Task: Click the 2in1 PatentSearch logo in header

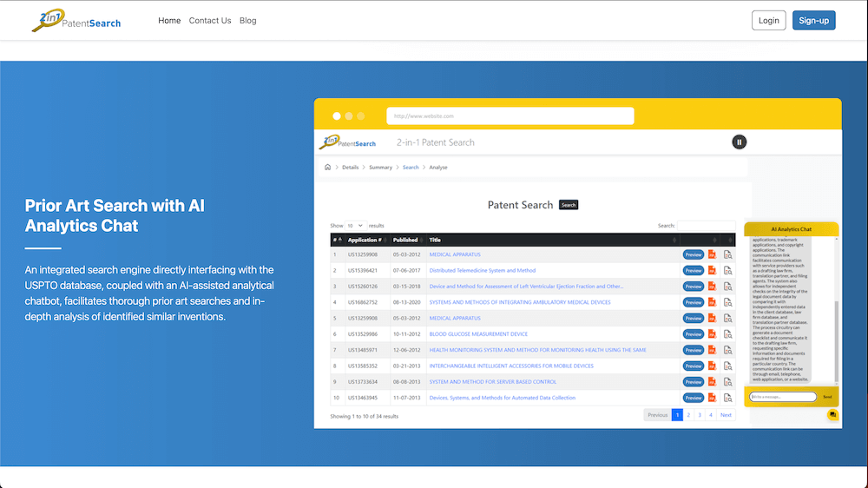Action: 76,21
